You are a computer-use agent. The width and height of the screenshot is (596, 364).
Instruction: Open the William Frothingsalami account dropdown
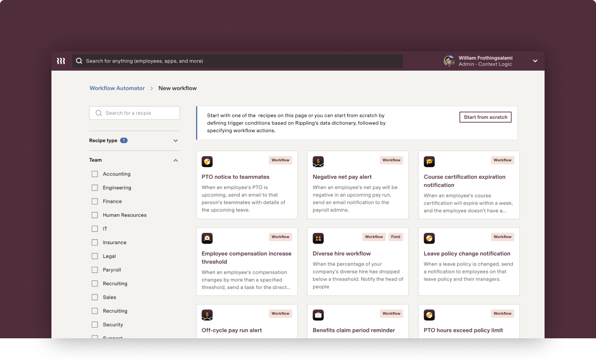coord(535,60)
